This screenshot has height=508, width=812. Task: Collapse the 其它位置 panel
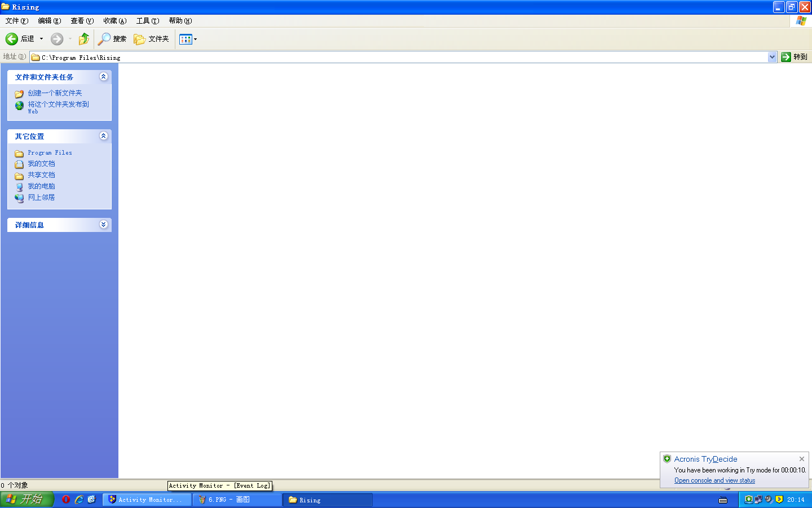103,136
